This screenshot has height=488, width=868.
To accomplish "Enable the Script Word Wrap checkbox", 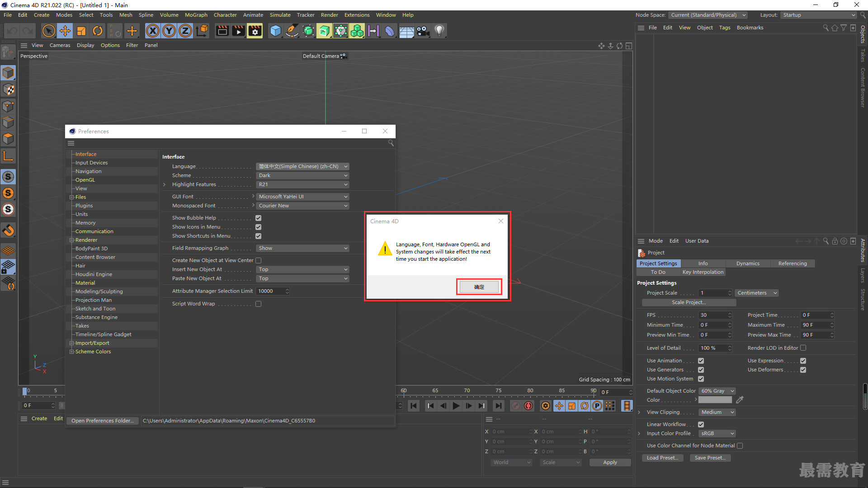I will (x=259, y=304).
